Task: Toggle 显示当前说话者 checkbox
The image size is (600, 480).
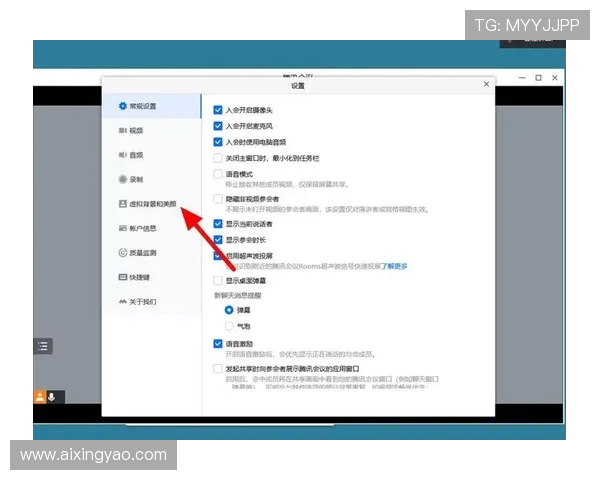Action: [x=218, y=224]
